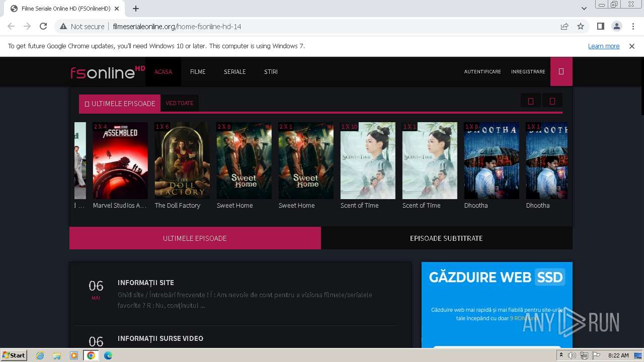Viewport: 644px width, 362px height.
Task: Open the SERIALE menu item
Action: 235,72
